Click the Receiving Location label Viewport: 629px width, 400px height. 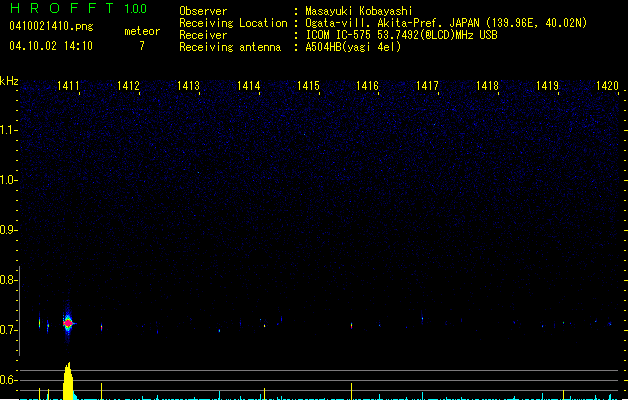tap(233, 23)
